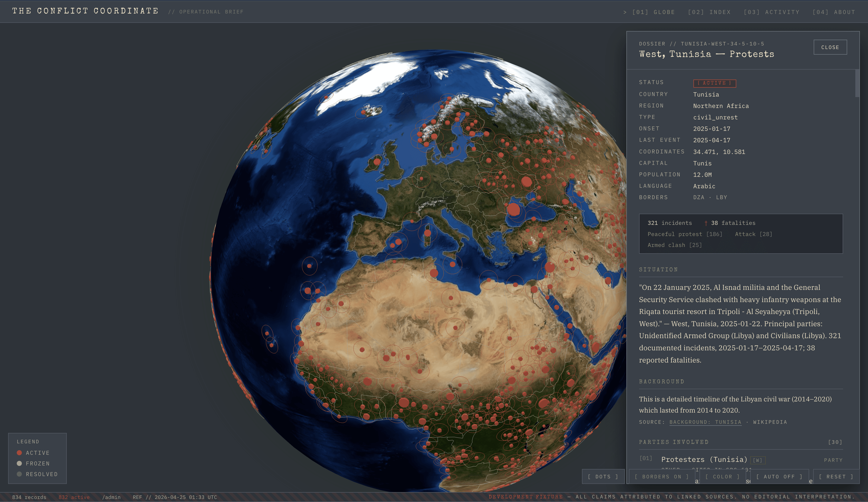Open the conflict marker on Sardinia
This screenshot has height=502, width=868.
pyautogui.click(x=427, y=233)
